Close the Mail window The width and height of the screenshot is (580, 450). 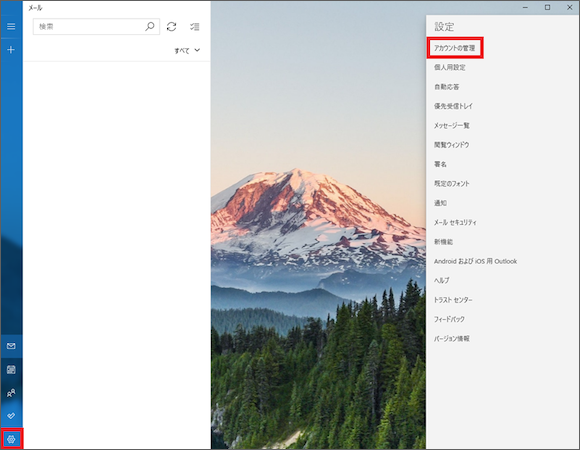pos(570,7)
